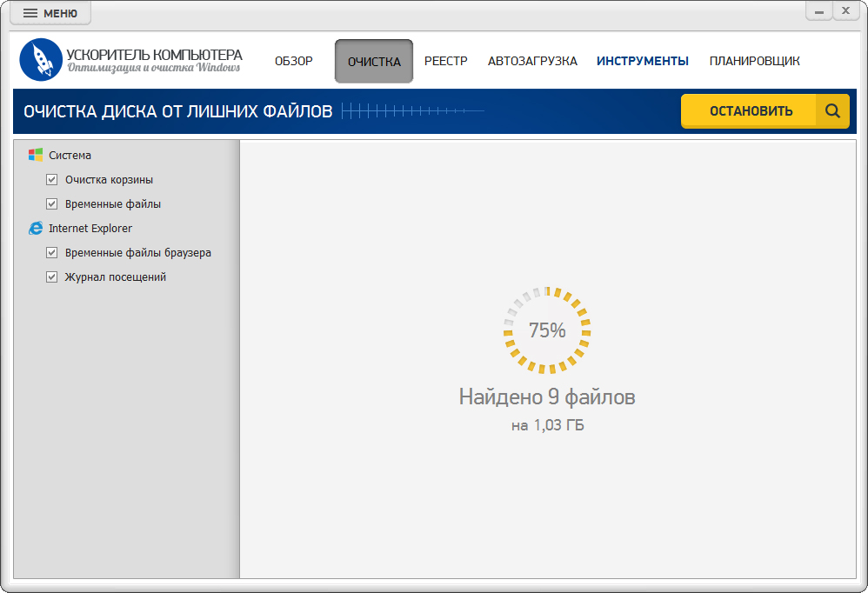The width and height of the screenshot is (868, 593).
Task: Click the Internet Explorer icon
Action: 36,228
